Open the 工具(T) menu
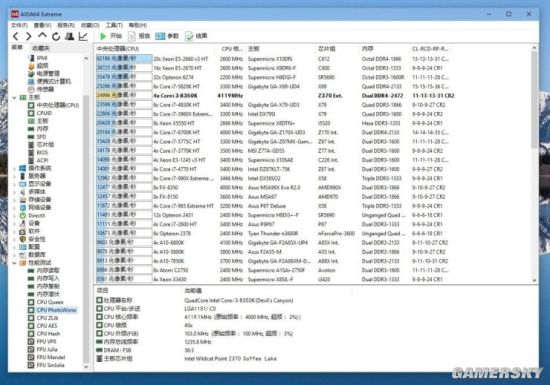 [114, 25]
